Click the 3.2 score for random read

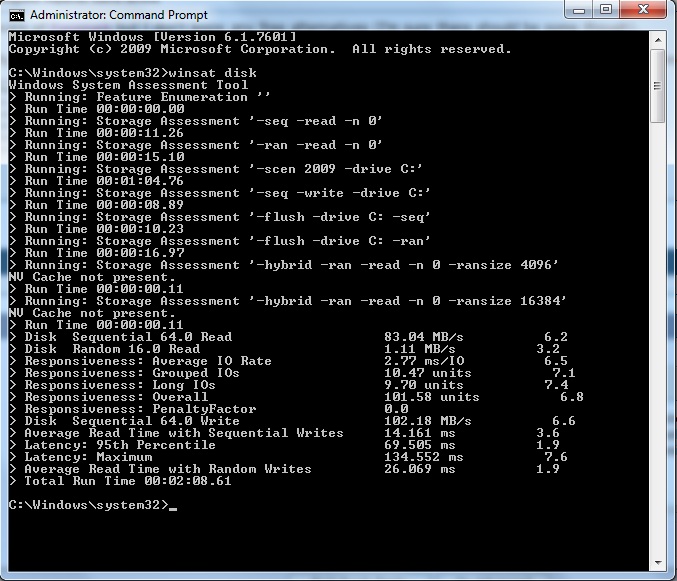click(548, 349)
